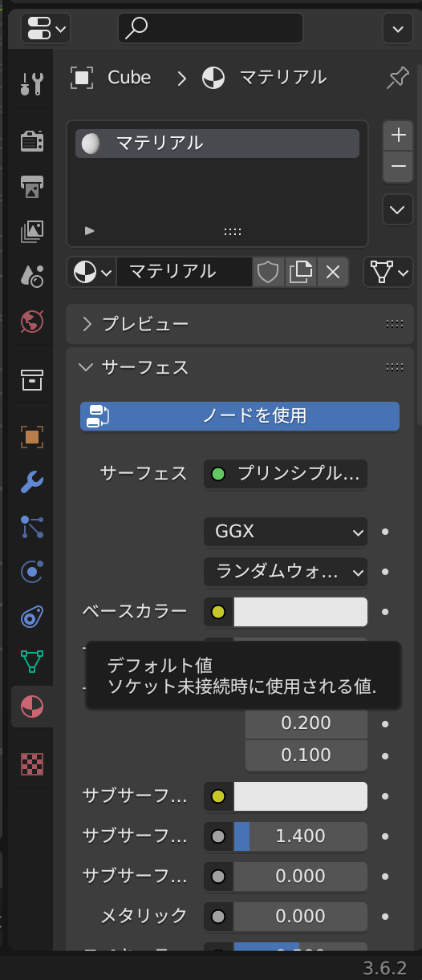Click the ベースカラー color swatch
422x980 pixels.
(x=300, y=612)
